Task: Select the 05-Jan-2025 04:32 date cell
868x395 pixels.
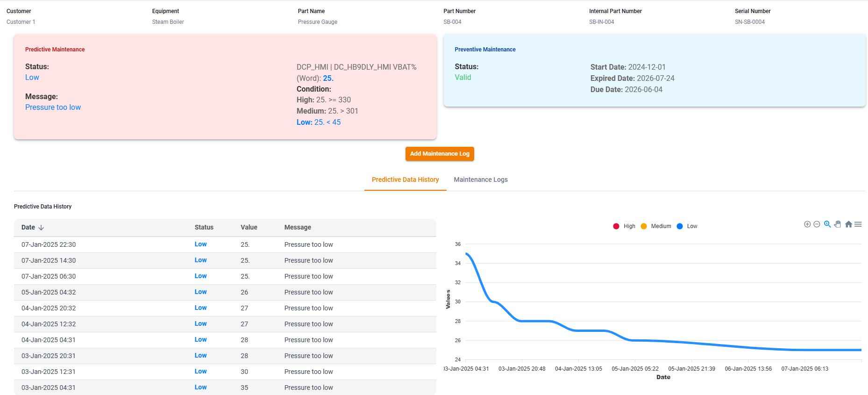Action: click(x=49, y=292)
